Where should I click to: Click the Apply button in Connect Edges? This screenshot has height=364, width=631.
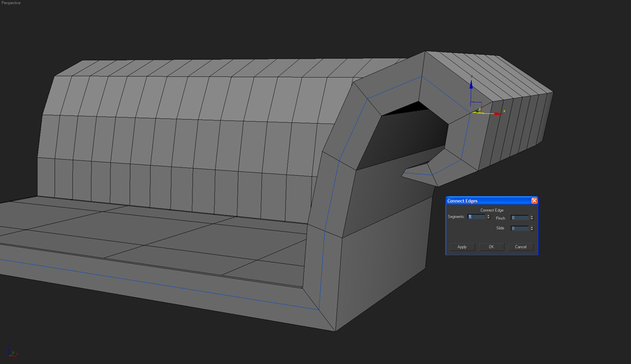[462, 247]
